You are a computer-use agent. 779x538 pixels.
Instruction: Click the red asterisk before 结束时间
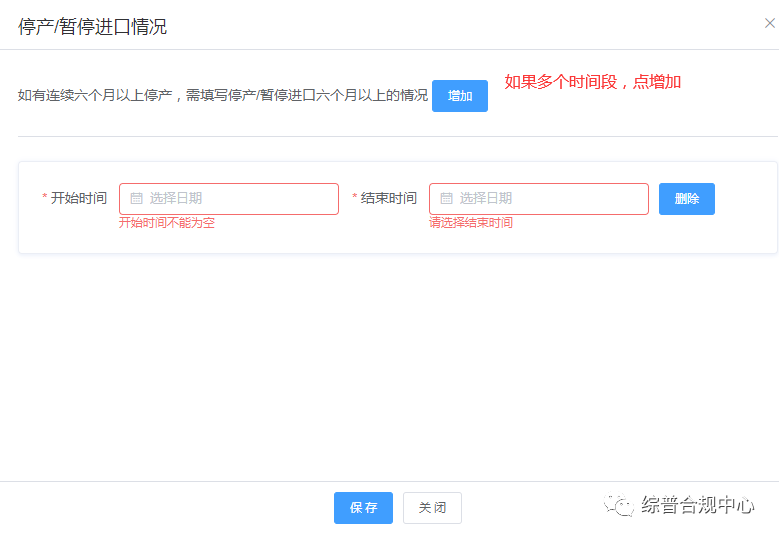coord(355,199)
